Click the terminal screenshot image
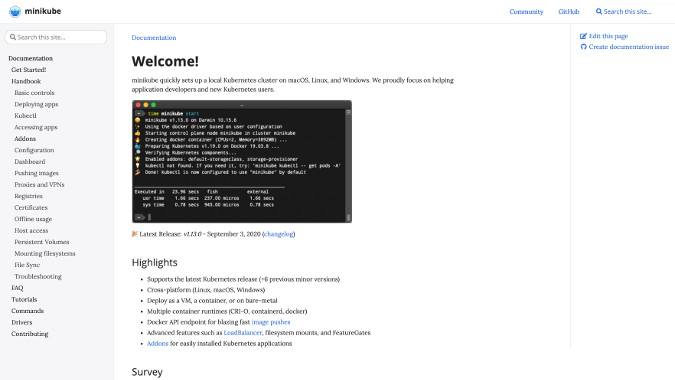675x380 pixels. coord(242,161)
